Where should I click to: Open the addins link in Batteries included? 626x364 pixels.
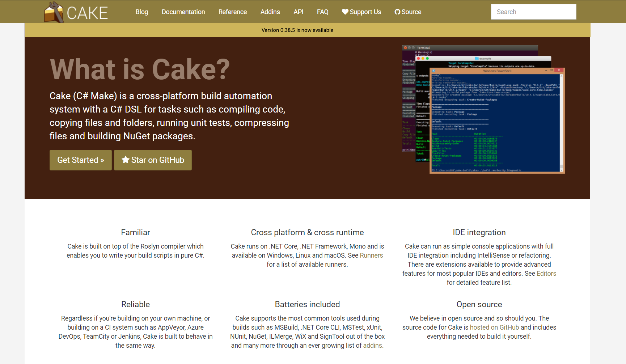[372, 346]
